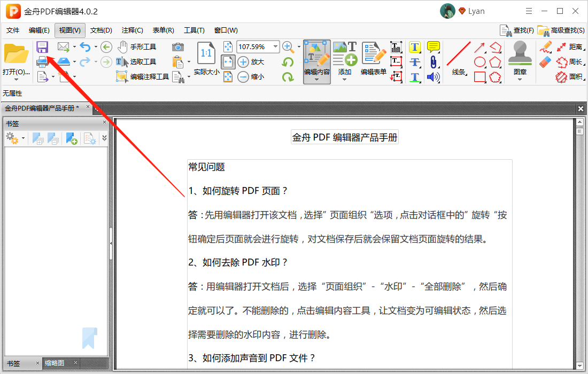This screenshot has width=588, height=374.
Task: Select the Eraser tool
Action: pyautogui.click(x=546, y=62)
